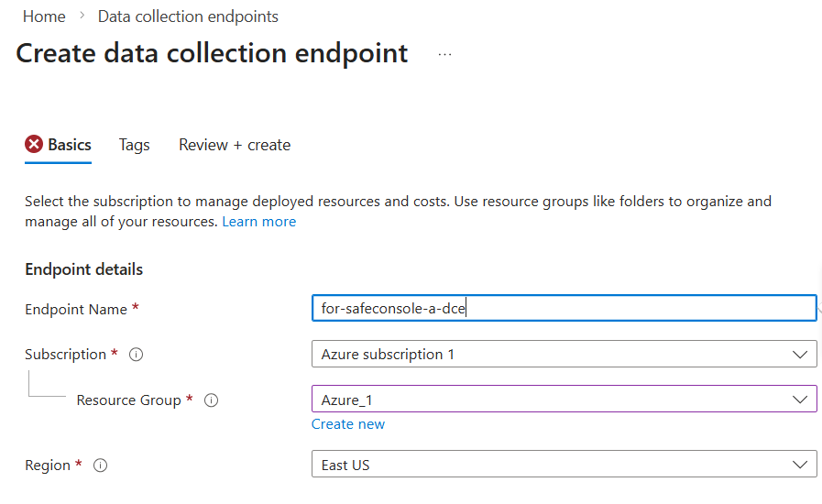Click the Subscription info icon
This screenshot has height=504, width=822.
click(136, 355)
